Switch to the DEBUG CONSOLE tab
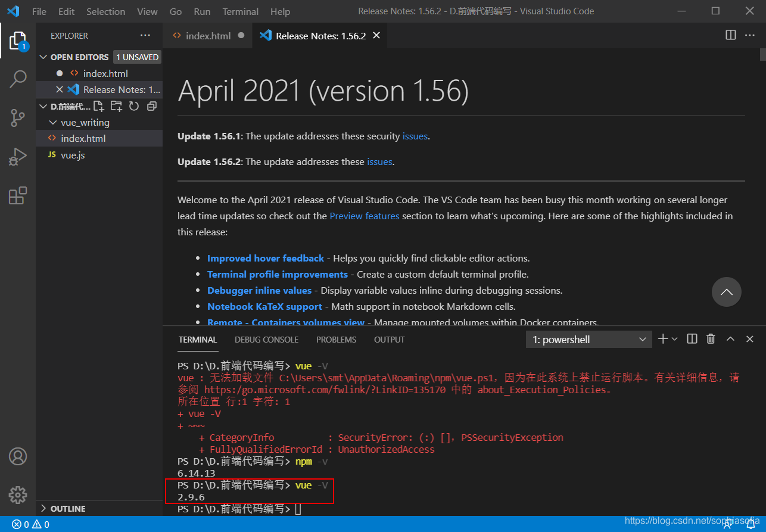This screenshot has height=532, width=766. 266,340
